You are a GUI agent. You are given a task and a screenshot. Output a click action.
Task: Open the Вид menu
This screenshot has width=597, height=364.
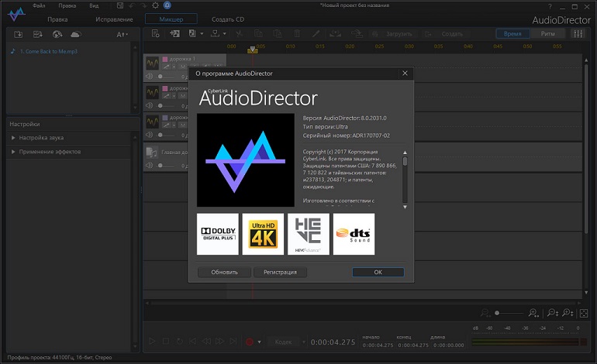click(x=94, y=5)
